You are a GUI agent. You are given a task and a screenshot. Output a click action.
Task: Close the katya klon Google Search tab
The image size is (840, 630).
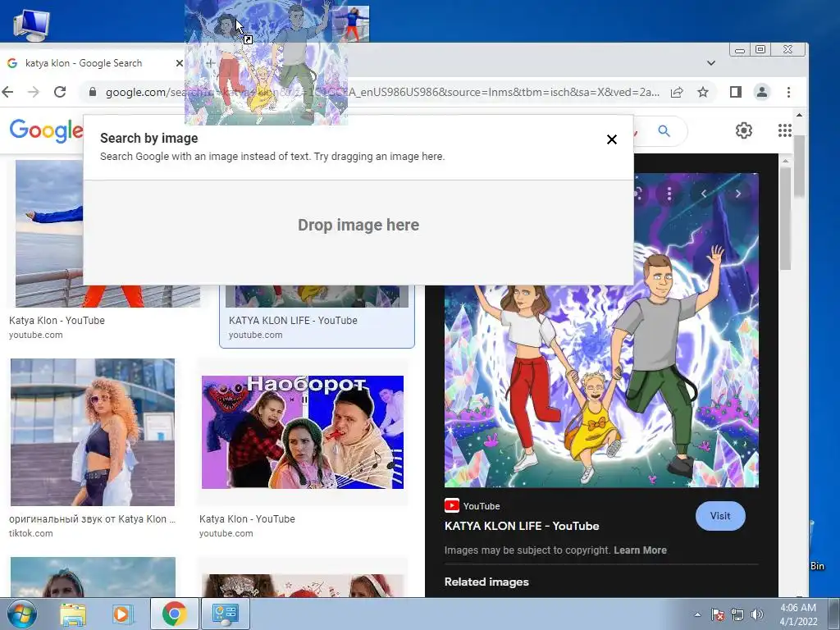pyautogui.click(x=180, y=63)
